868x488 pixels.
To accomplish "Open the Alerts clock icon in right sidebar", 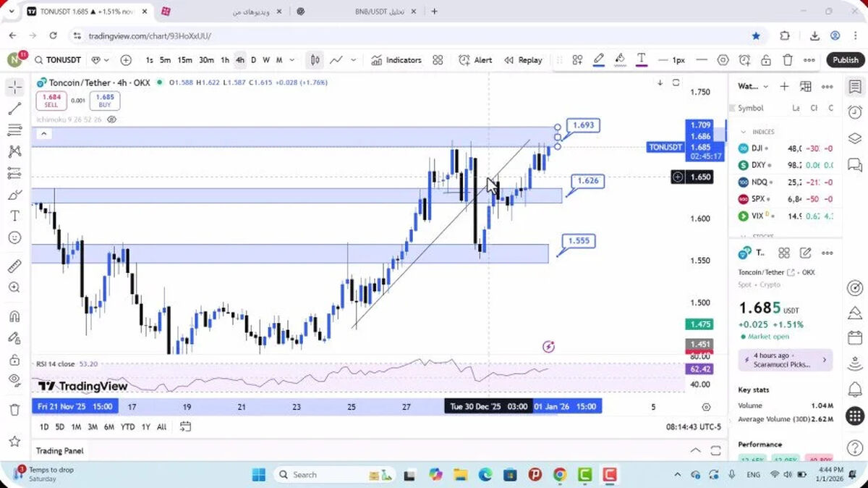I will coord(855,112).
